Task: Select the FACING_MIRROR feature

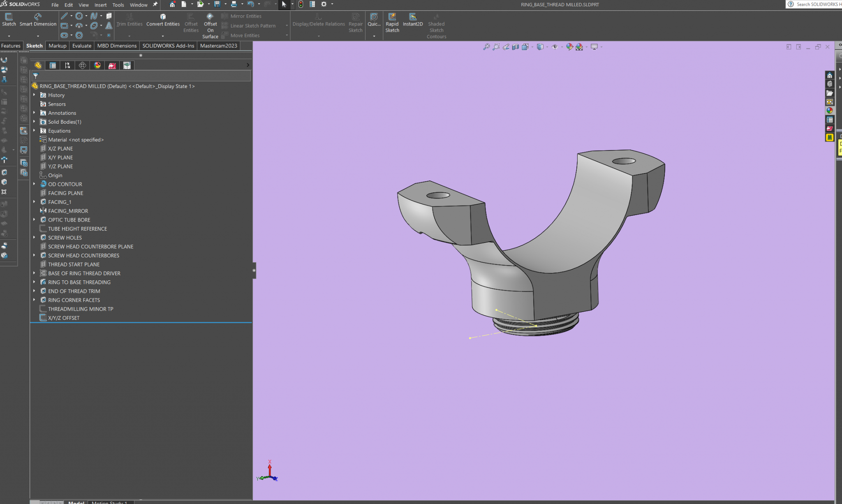Action: coord(68,211)
